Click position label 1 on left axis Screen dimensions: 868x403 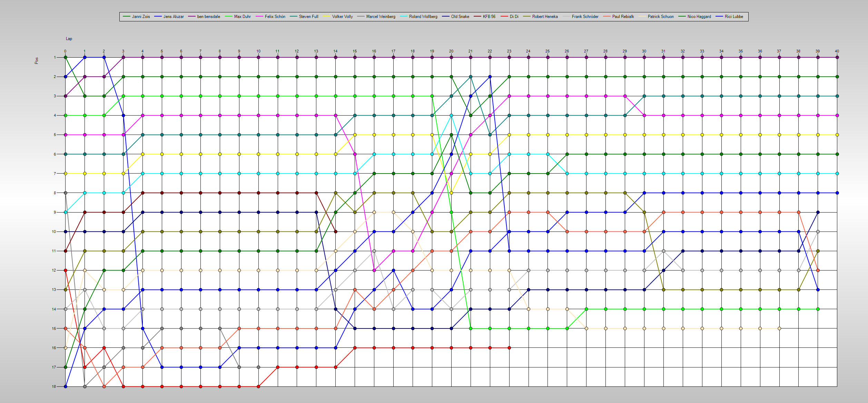[55, 57]
